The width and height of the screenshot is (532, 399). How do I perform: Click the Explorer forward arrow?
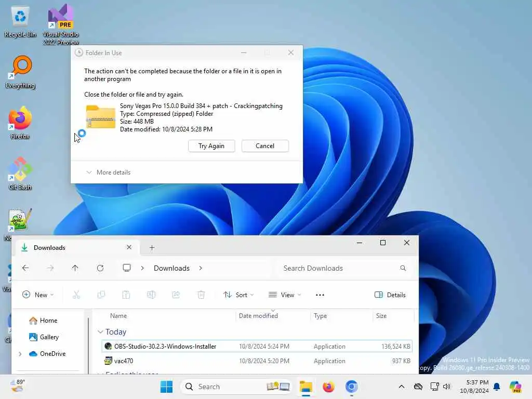point(50,268)
